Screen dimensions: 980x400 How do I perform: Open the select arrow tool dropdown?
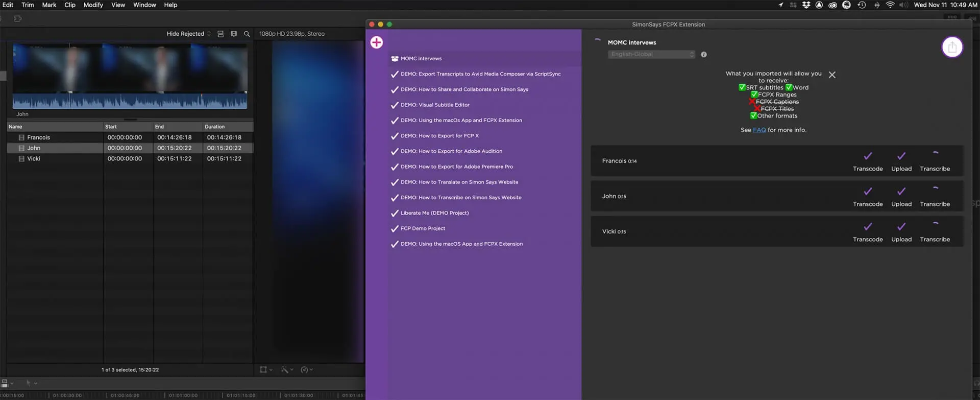[x=32, y=383]
